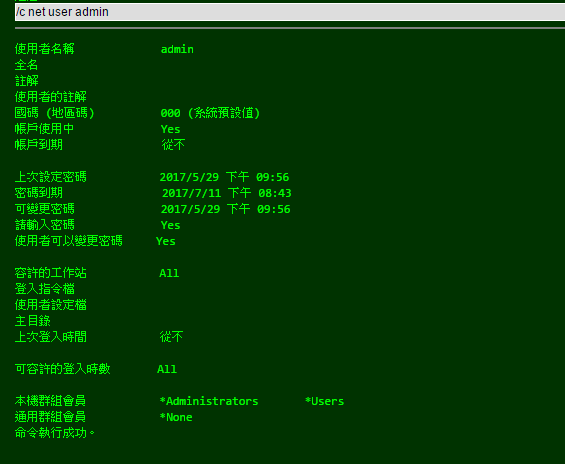
Task: Click the '登入指令檔' label
Action: pyautogui.click(x=44, y=289)
